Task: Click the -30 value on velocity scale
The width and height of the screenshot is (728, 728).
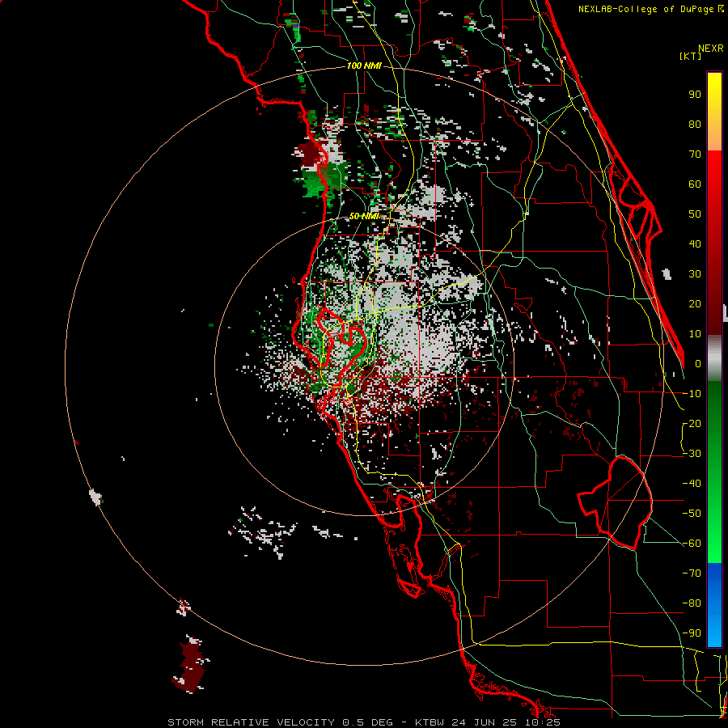Action: (x=692, y=454)
